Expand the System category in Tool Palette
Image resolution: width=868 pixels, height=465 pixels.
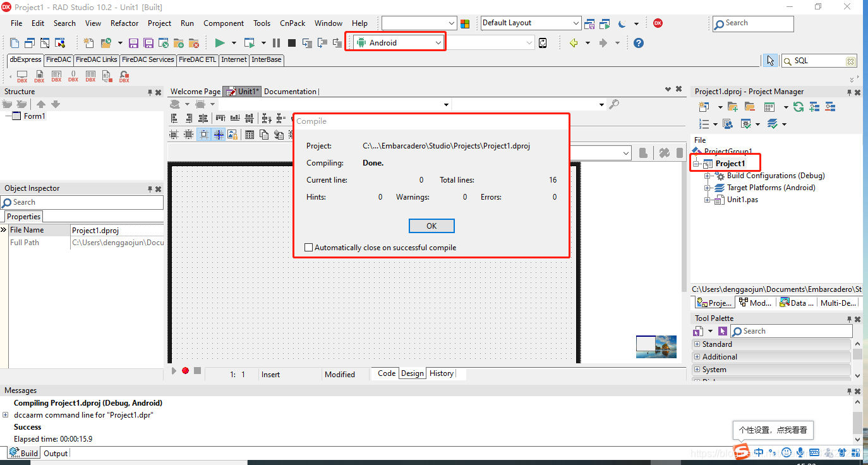(x=697, y=370)
